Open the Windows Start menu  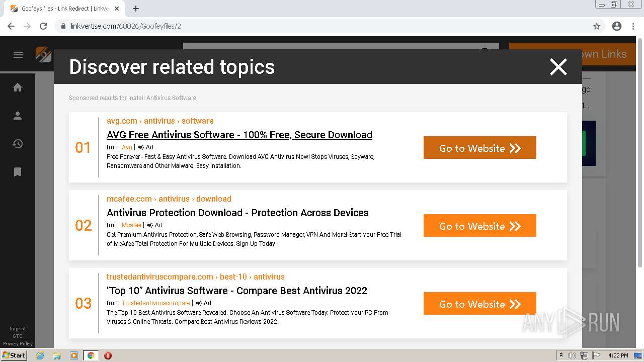click(x=14, y=355)
